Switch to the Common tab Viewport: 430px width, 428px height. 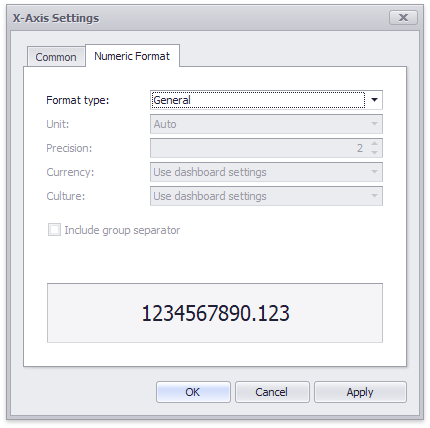(x=56, y=57)
